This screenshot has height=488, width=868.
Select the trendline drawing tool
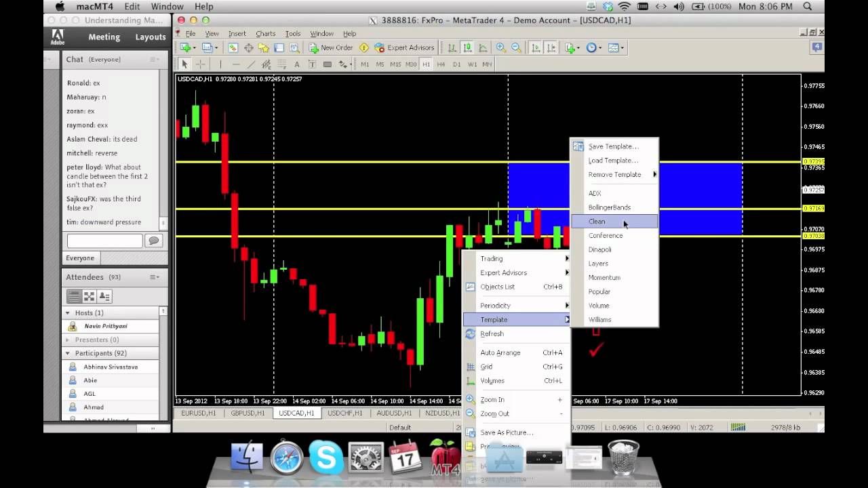click(x=251, y=64)
